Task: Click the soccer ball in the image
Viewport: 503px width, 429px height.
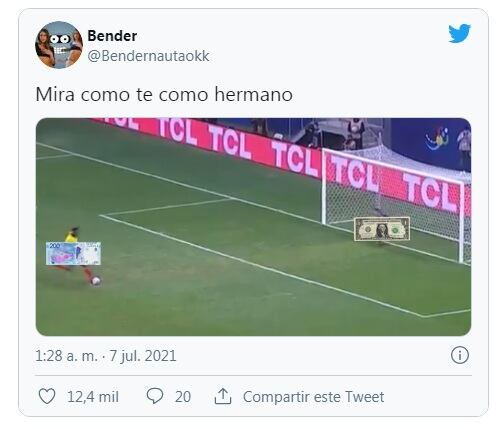Action: click(96, 281)
